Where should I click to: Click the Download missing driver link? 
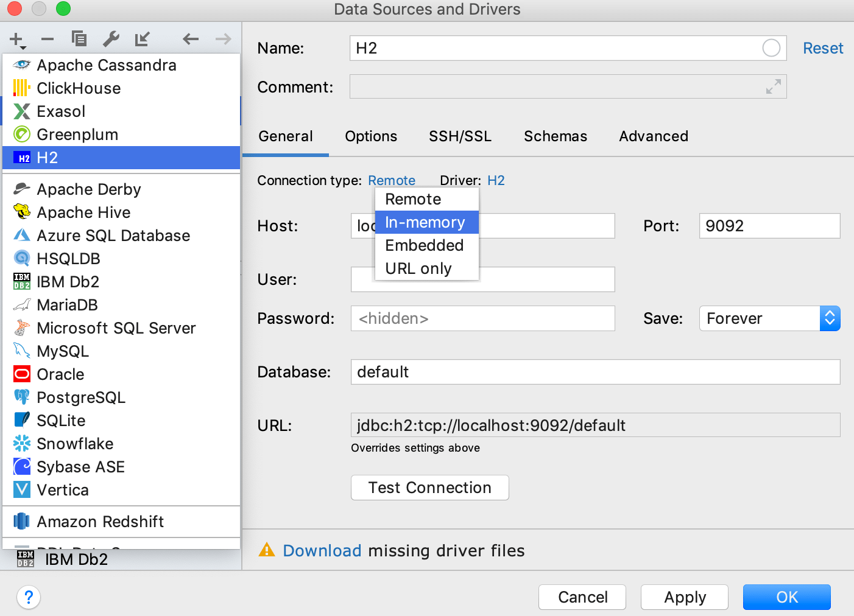[322, 551]
